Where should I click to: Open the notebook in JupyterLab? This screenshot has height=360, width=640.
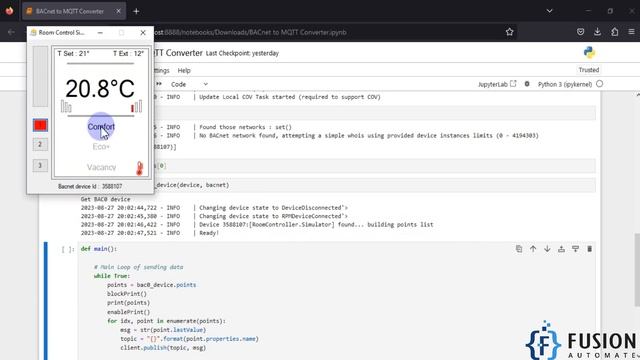tap(497, 84)
